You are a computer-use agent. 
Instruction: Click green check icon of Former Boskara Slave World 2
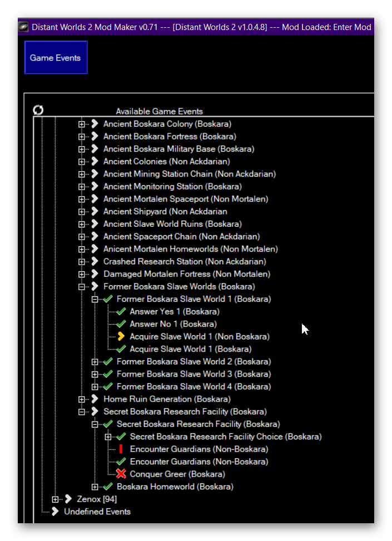click(108, 361)
